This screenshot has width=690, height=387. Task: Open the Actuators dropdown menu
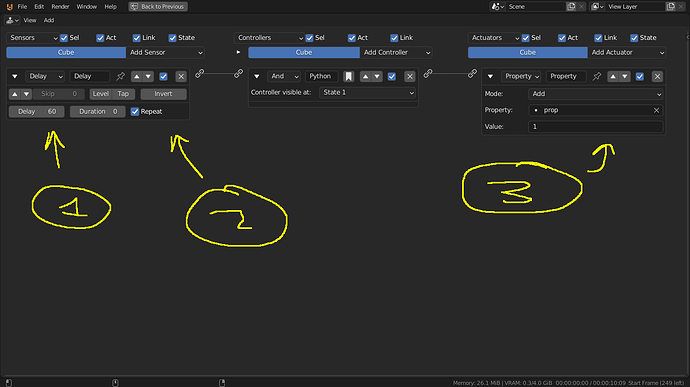pos(495,38)
